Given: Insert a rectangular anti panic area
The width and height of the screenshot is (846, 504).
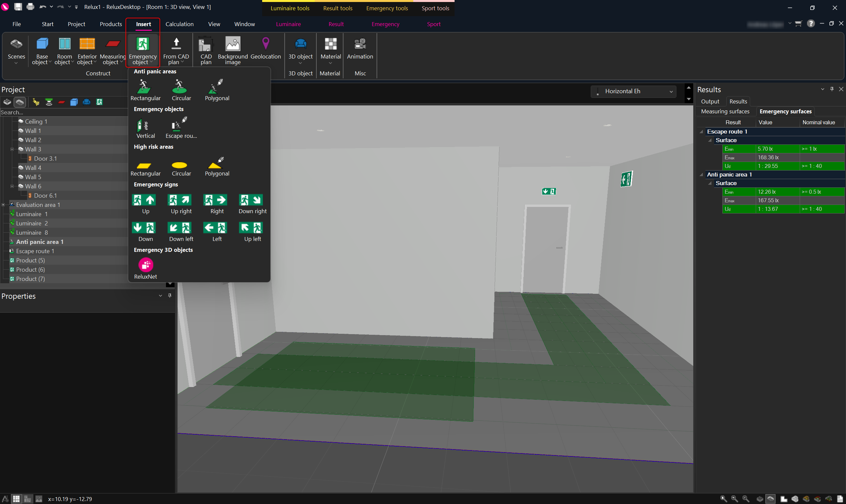Looking at the screenshot, I should tap(145, 90).
